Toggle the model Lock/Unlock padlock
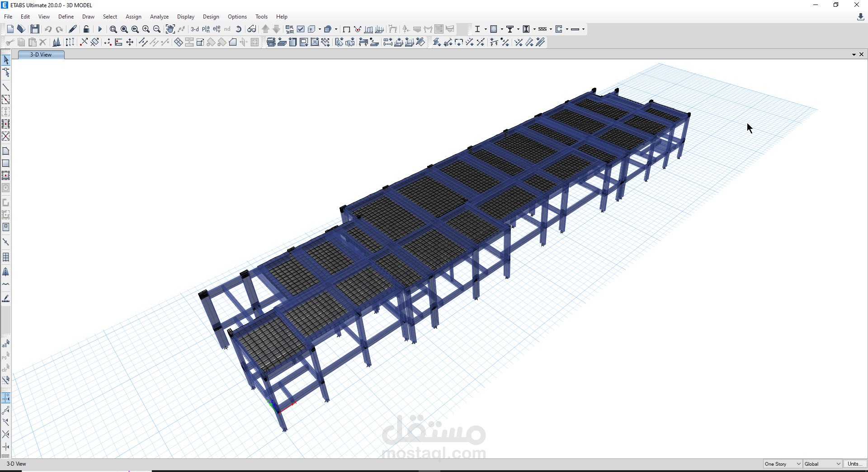Screen dimensions: 868x472 click(x=86, y=29)
